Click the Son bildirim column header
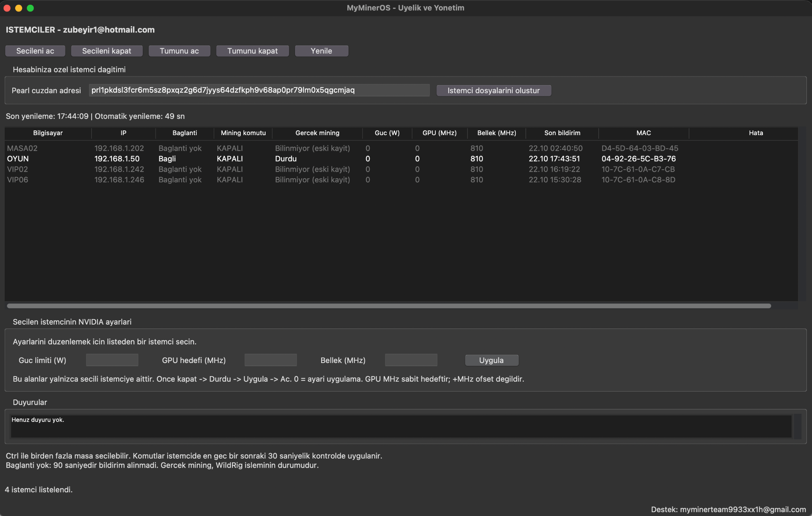 (x=562, y=133)
